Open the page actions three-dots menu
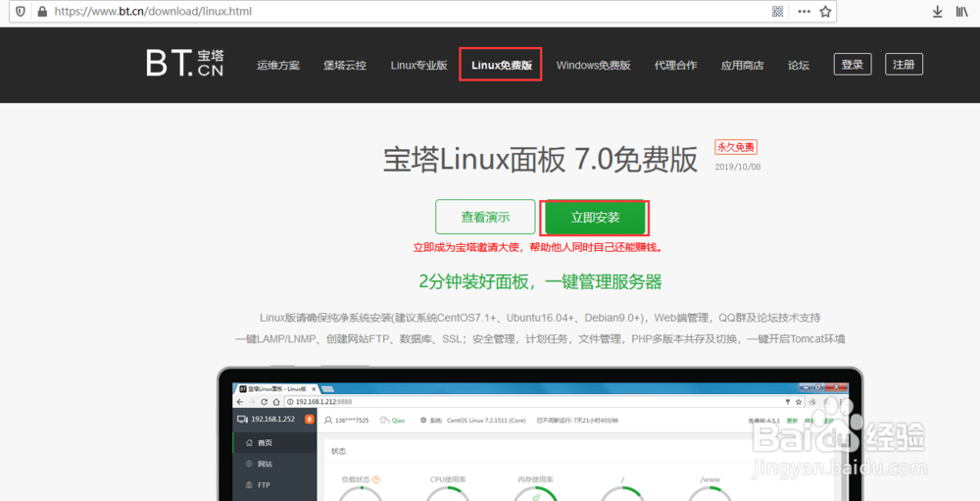The width and height of the screenshot is (980, 501). 805,11
